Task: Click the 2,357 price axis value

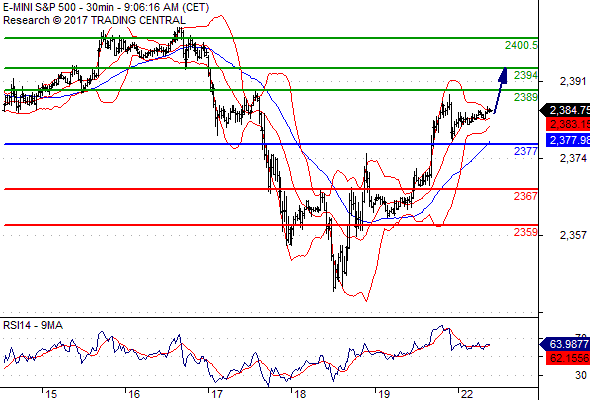Action: [x=573, y=236]
